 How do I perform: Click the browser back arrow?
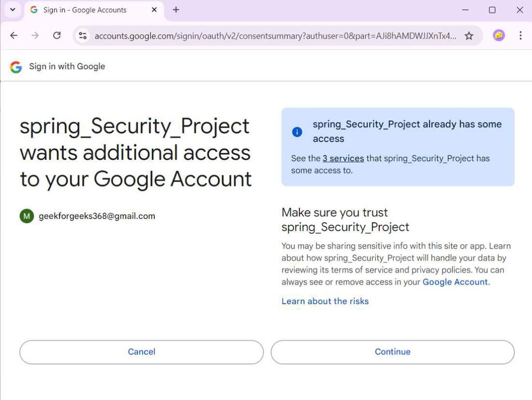tap(14, 36)
